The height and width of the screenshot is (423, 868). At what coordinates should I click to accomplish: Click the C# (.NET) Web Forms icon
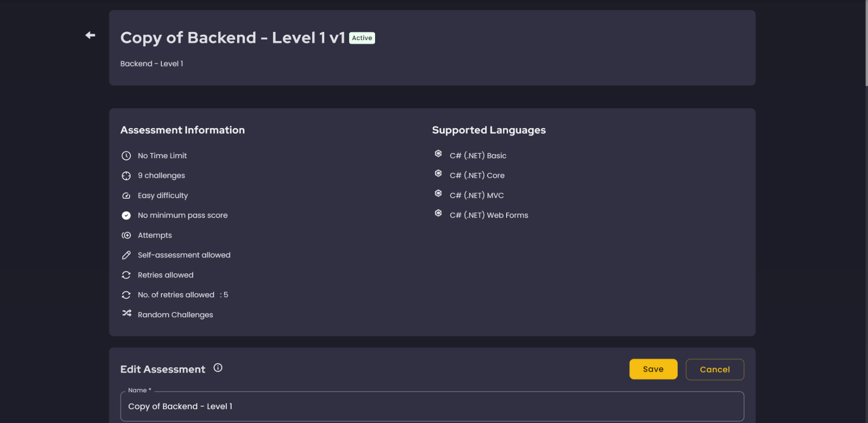[438, 213]
